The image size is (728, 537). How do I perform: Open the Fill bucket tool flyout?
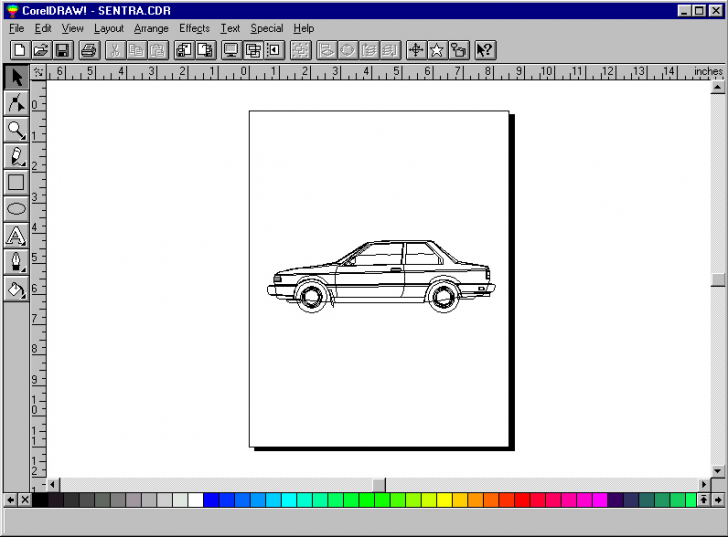[x=16, y=289]
